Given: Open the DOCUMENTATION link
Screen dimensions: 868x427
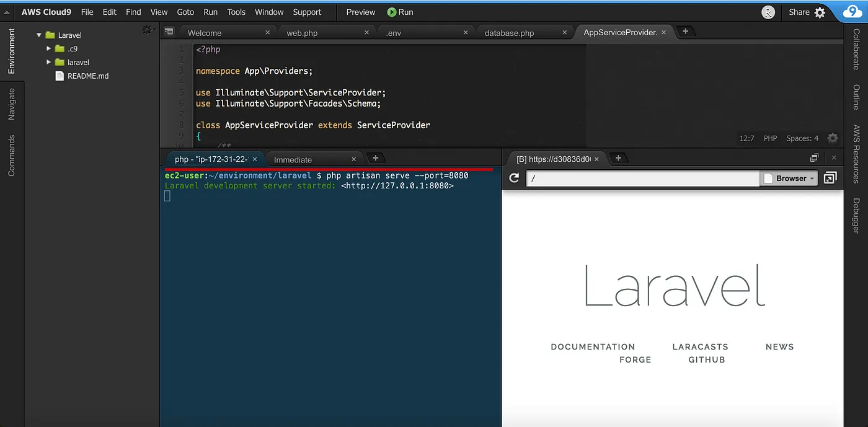Looking at the screenshot, I should (x=593, y=346).
